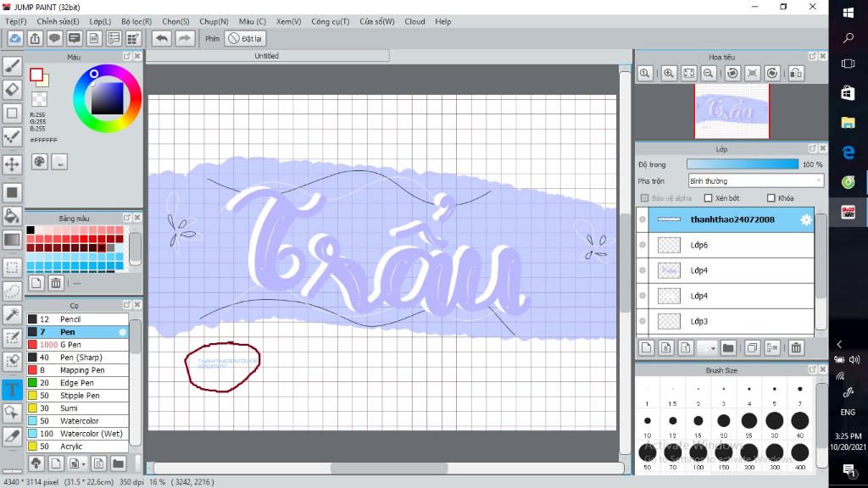
Task: Click the Undo arrow in toolbar
Action: pyautogui.click(x=161, y=38)
